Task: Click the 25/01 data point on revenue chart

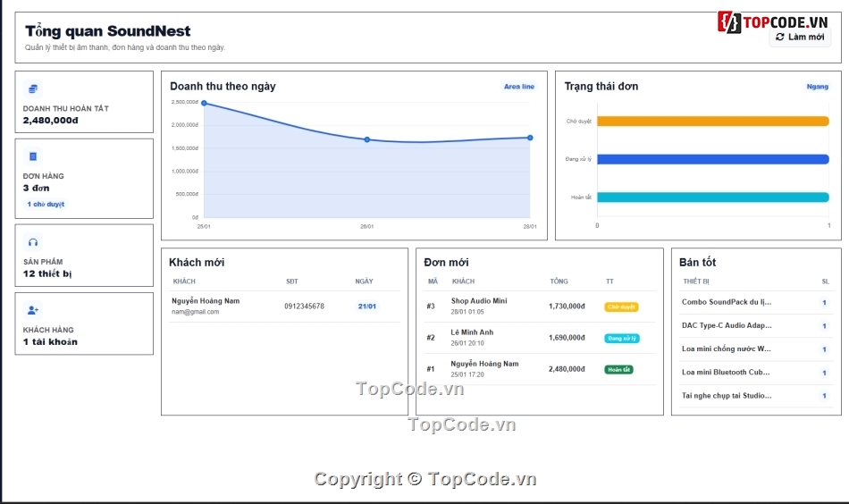Action: (x=204, y=103)
